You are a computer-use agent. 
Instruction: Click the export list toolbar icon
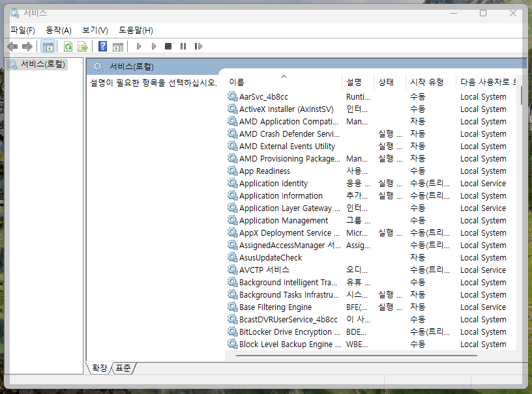click(83, 46)
